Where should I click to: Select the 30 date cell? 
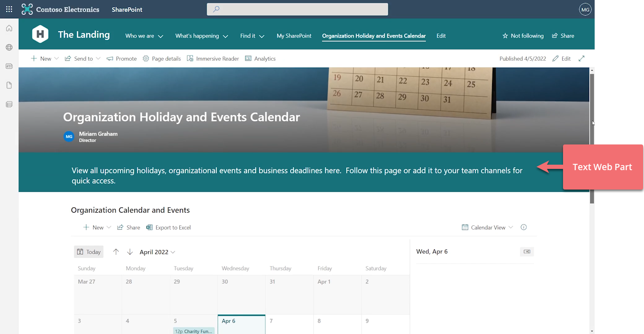coord(242,294)
